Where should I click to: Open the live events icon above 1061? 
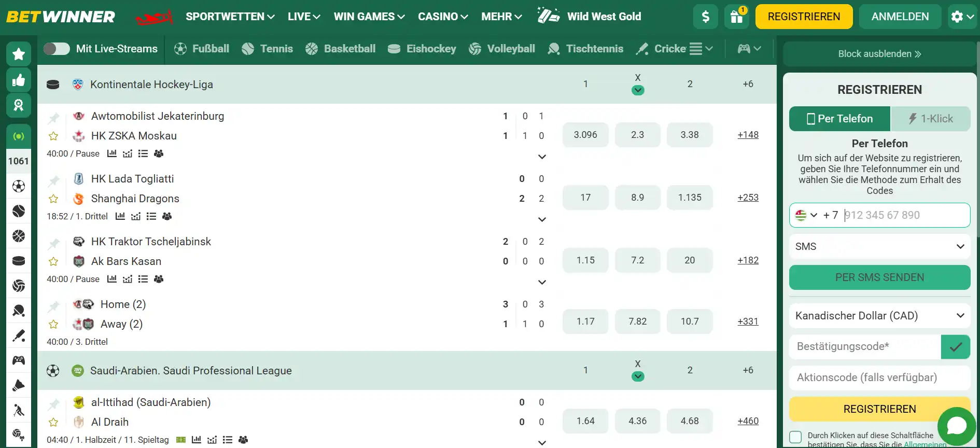point(19,136)
